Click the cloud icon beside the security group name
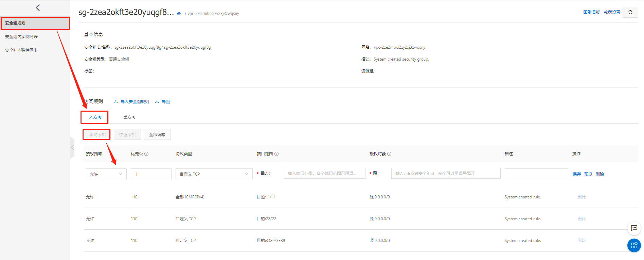 [x=179, y=13]
